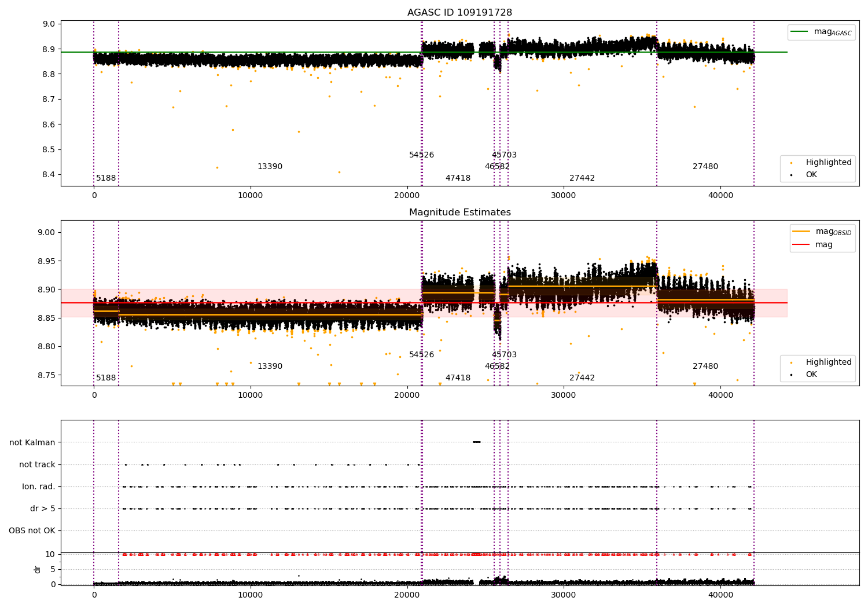Image resolution: width=868 pixels, height=608 pixels.
Task: Click the 30000 x-tick under middle plot
Action: point(564,395)
